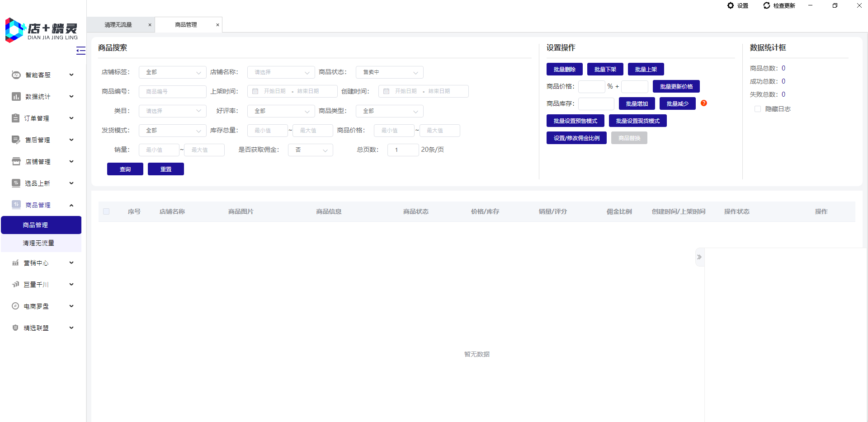Click the 设置/修改佣金比例 button
The image size is (868, 422).
coord(577,138)
